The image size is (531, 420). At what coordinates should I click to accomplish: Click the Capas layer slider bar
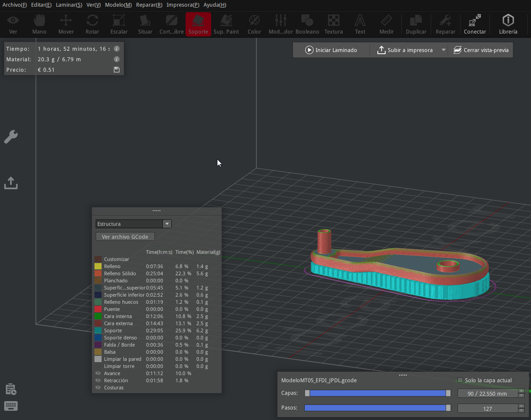377,393
